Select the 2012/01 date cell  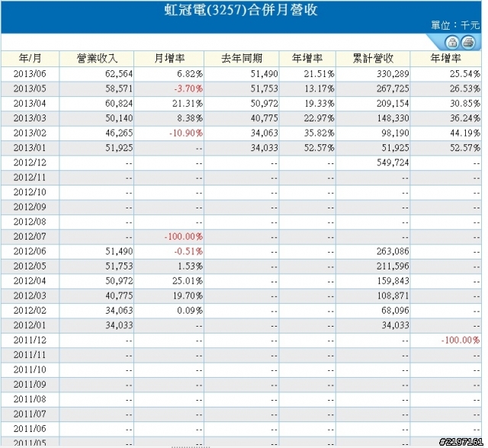(30, 325)
